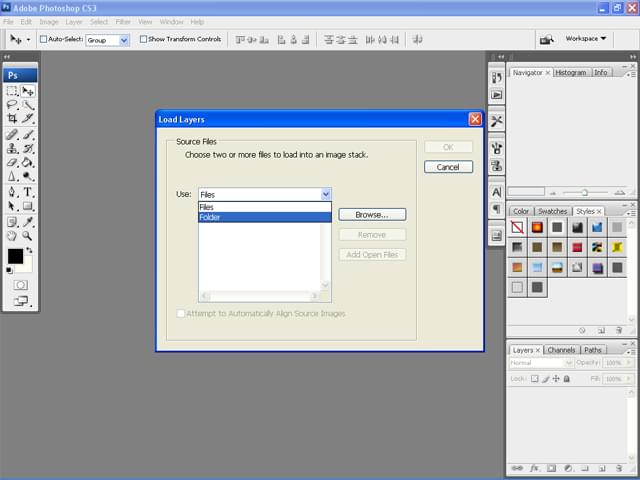Open the Filter menu
The width and height of the screenshot is (640, 480).
click(123, 22)
